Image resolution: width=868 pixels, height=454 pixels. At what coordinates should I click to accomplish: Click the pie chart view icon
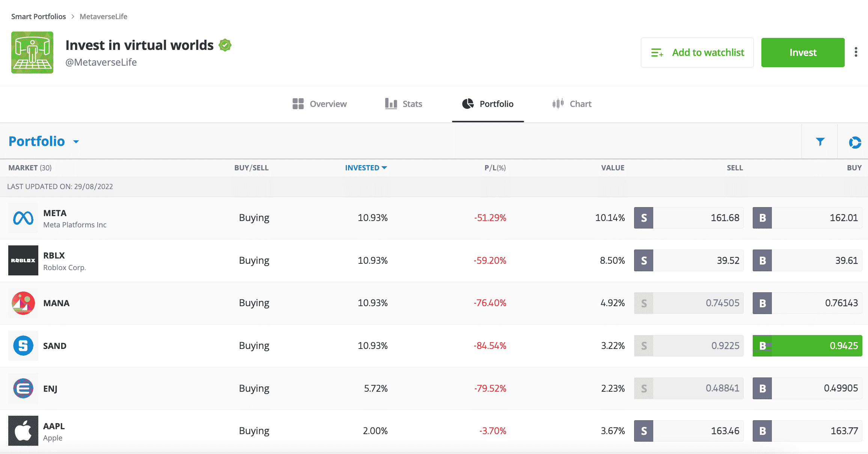coord(855,142)
